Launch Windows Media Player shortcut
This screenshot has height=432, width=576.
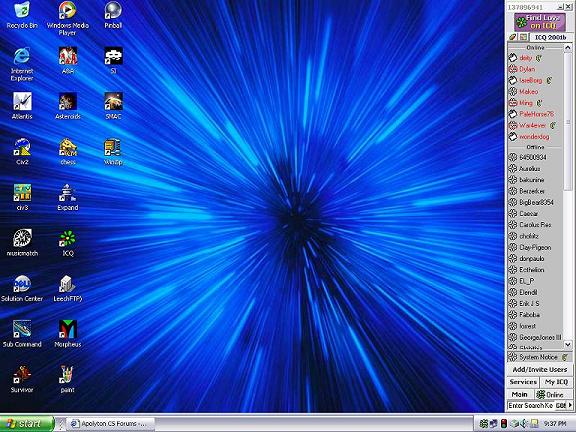[68, 18]
